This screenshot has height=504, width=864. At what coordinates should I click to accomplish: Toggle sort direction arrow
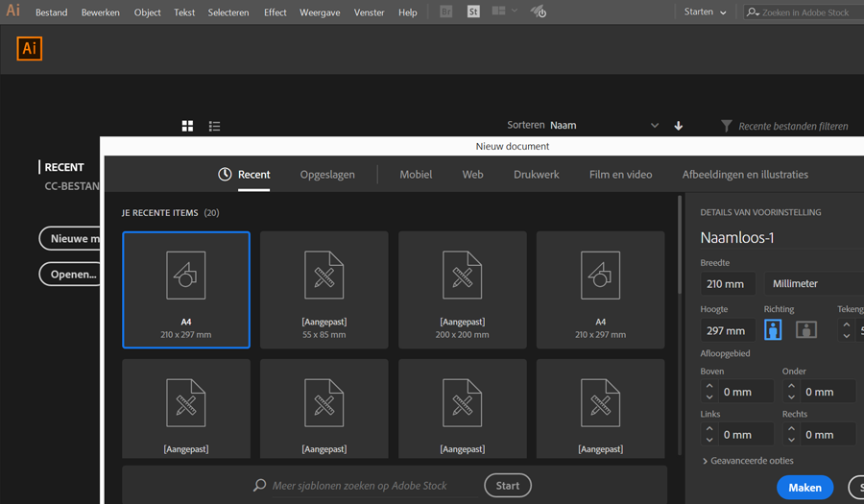tap(679, 126)
